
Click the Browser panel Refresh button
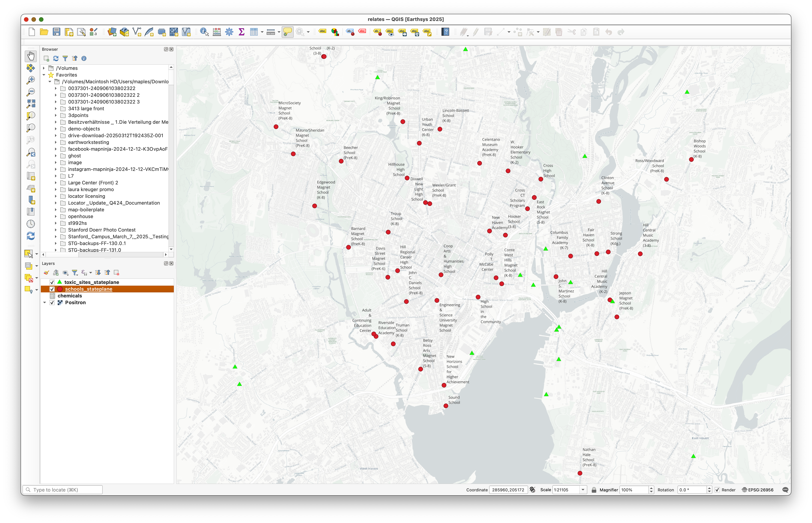tap(56, 58)
